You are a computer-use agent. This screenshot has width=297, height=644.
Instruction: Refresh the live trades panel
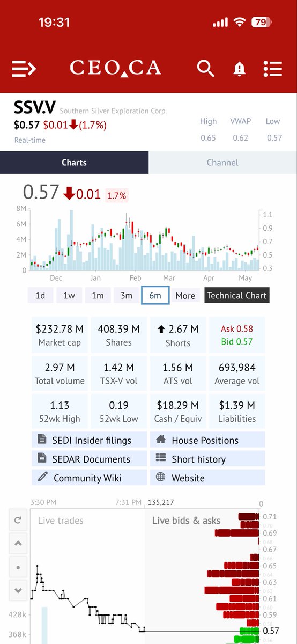[x=18, y=520]
